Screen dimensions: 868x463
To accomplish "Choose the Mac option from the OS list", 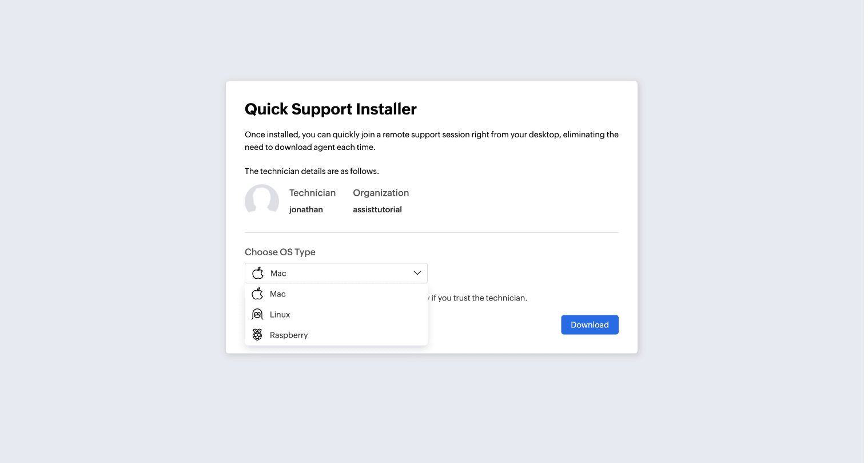I will point(278,294).
